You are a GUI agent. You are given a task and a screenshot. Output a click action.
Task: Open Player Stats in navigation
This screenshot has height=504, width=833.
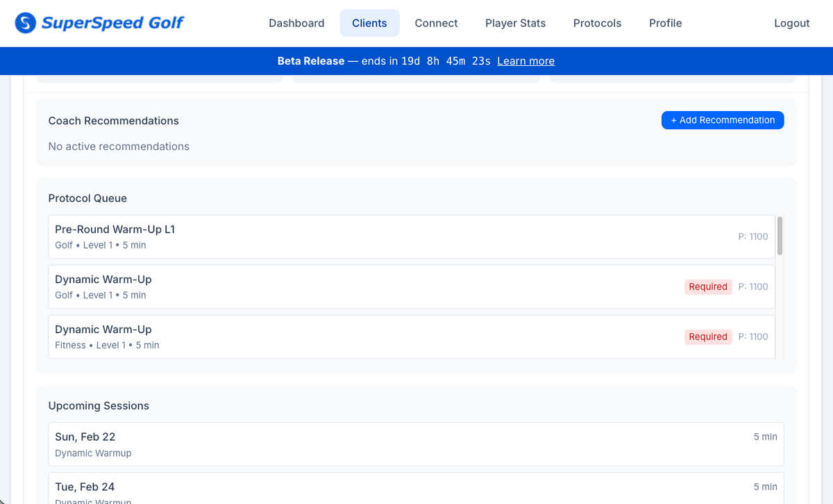pos(515,23)
